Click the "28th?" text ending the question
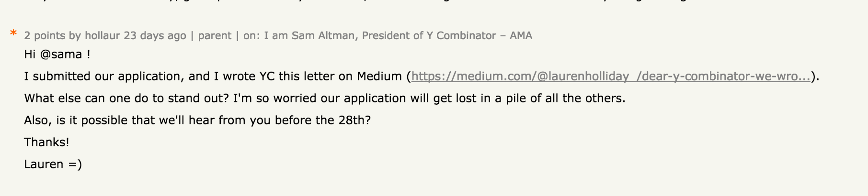868x196 pixels. pos(354,120)
